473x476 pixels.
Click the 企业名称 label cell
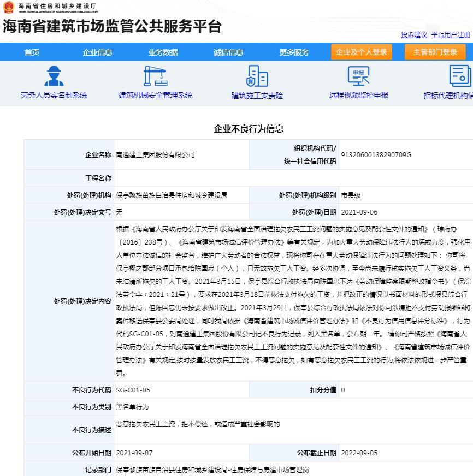[69, 155]
